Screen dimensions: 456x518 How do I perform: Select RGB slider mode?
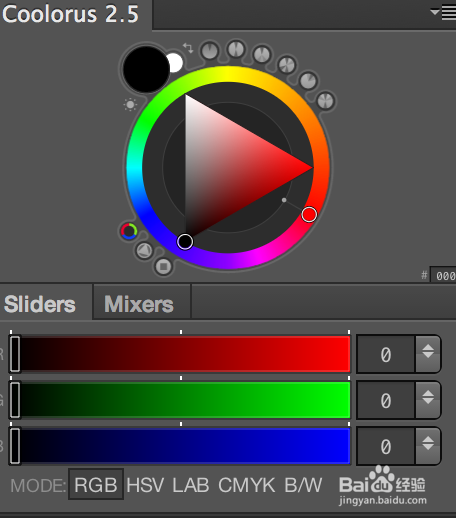96,484
